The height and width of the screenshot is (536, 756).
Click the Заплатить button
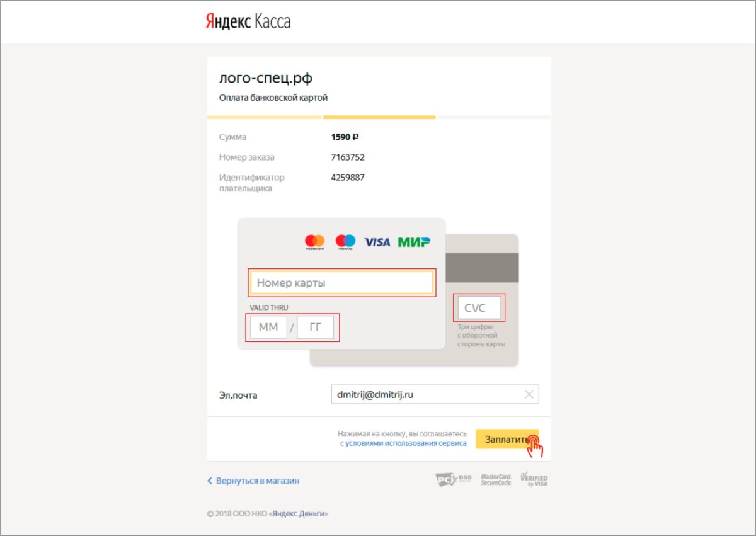[507, 439]
